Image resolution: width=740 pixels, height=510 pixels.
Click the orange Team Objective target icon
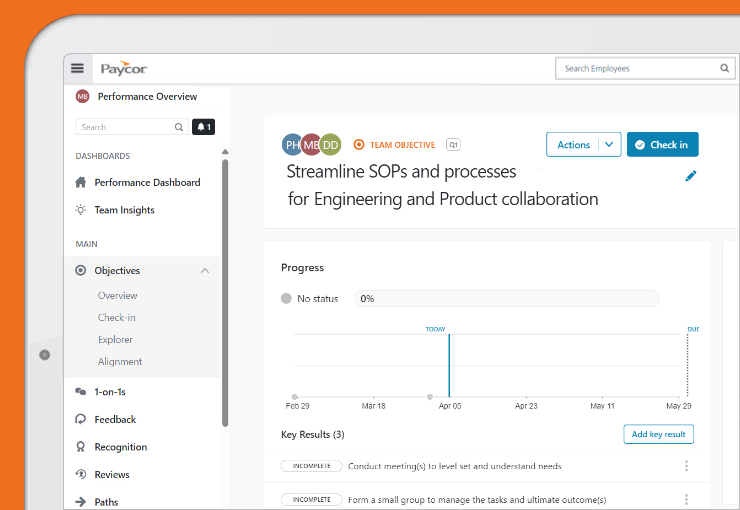point(359,145)
